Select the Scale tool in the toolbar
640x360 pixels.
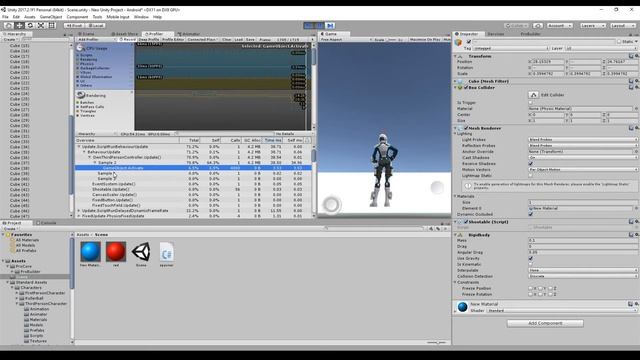41,25
